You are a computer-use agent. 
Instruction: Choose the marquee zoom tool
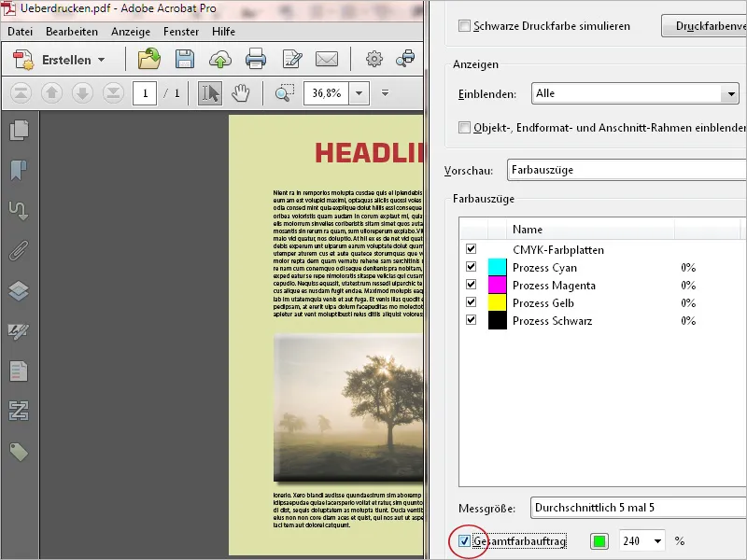click(285, 92)
